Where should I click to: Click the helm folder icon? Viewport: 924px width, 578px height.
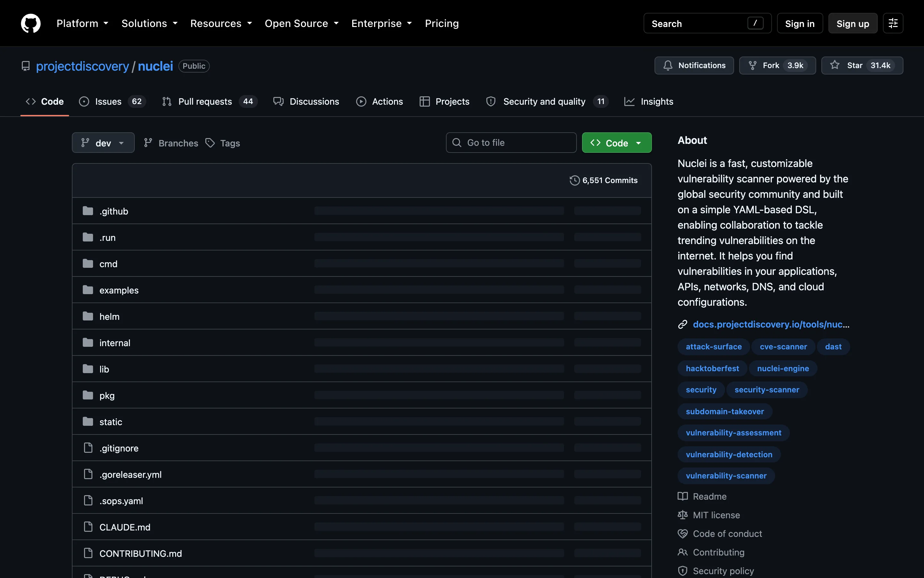(88, 316)
